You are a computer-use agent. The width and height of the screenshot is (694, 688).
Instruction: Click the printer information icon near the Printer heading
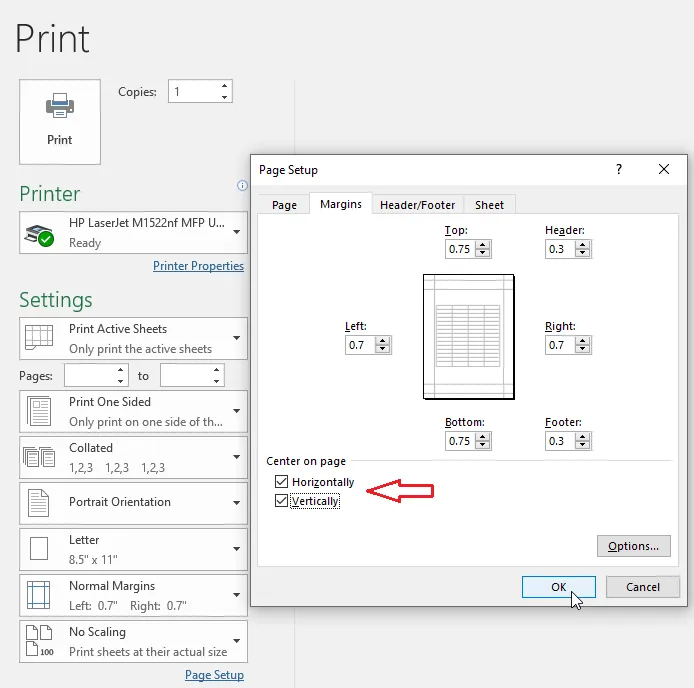[242, 185]
